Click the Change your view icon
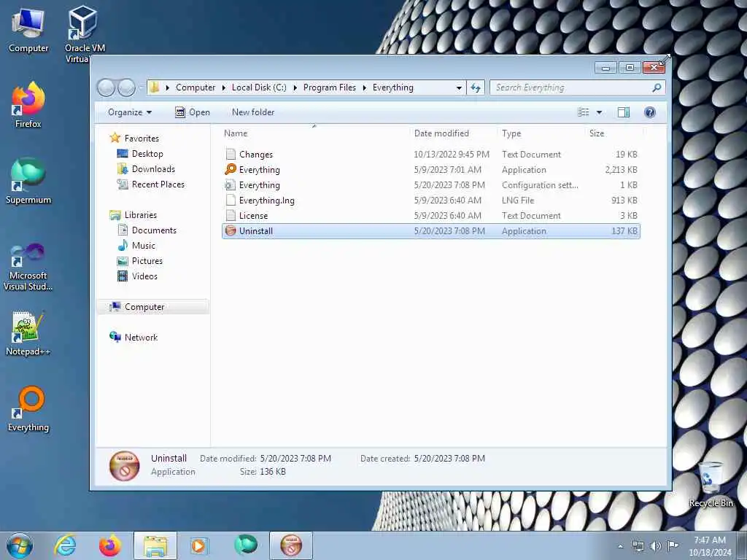747x560 pixels. [x=584, y=112]
